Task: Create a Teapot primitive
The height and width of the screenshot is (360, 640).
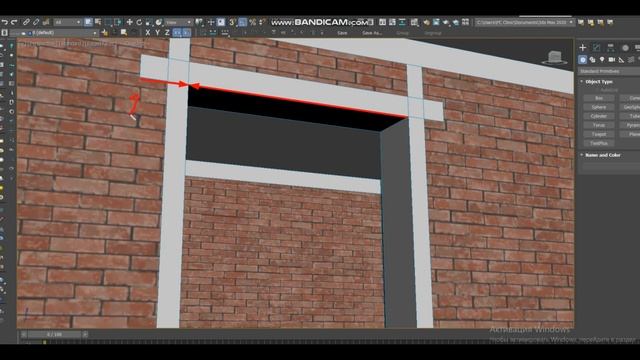Action: (x=599, y=134)
